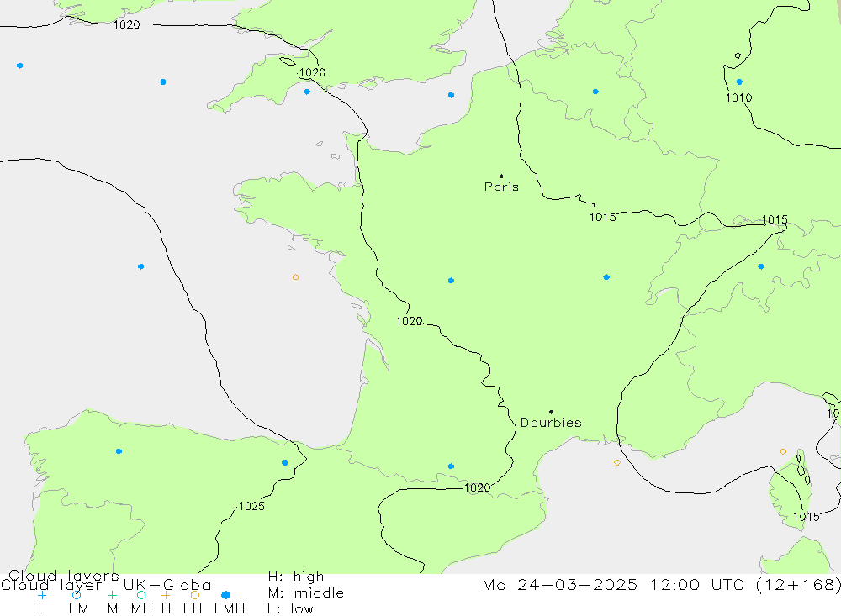Click blue cloud marker in northwest Spain
This screenshot has height=616, width=841.
coord(119,451)
